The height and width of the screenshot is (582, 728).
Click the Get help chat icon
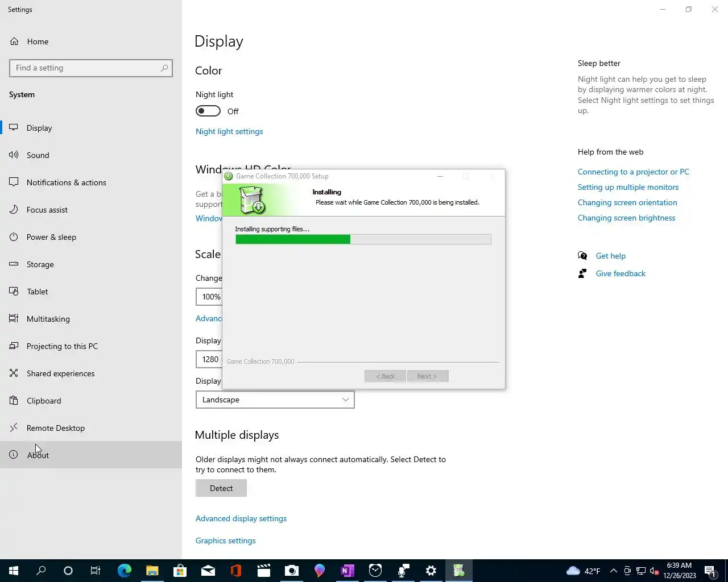tap(582, 256)
